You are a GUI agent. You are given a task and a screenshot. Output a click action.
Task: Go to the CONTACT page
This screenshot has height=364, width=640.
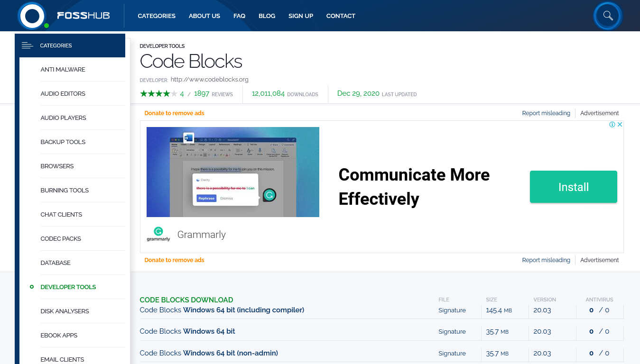pyautogui.click(x=341, y=16)
